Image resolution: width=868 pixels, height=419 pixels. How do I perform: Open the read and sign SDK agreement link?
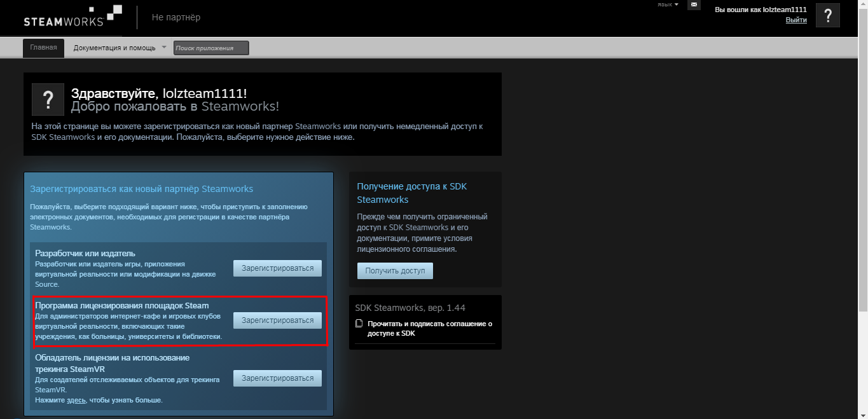(430, 328)
